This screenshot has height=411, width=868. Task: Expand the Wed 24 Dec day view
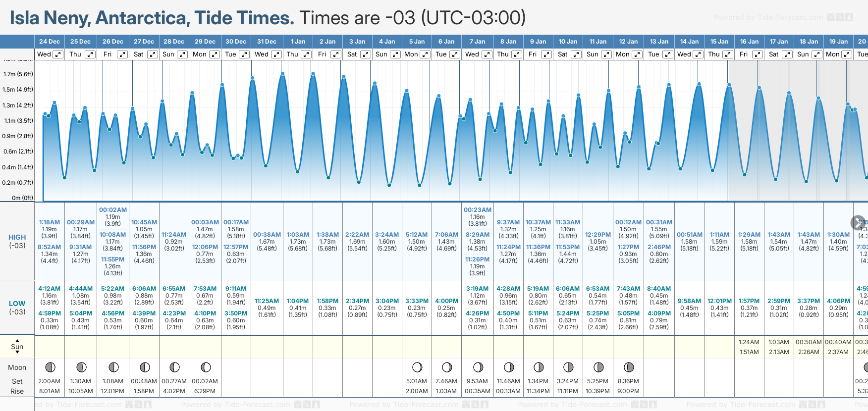click(58, 54)
